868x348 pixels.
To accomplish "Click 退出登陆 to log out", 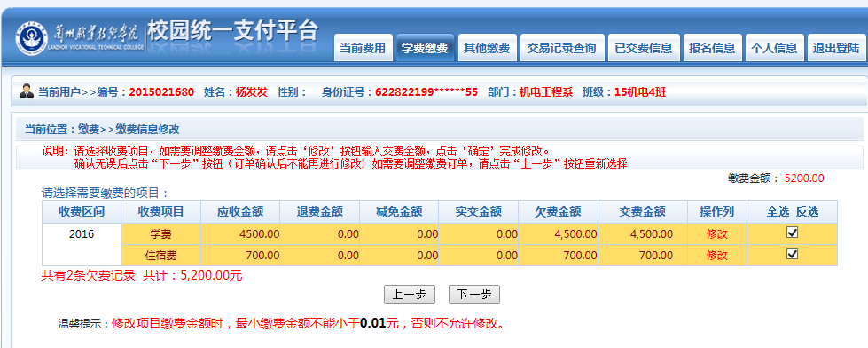I will pyautogui.click(x=836, y=48).
